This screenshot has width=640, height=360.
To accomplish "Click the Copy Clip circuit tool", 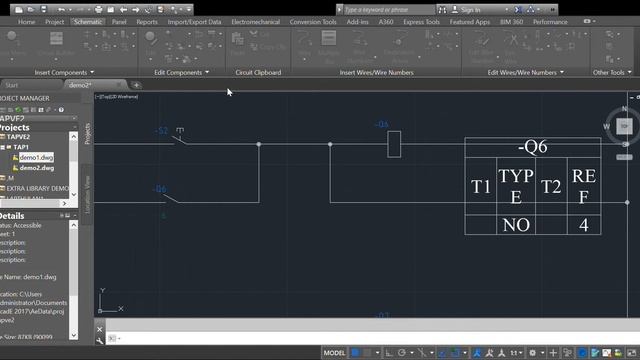I will (268, 47).
